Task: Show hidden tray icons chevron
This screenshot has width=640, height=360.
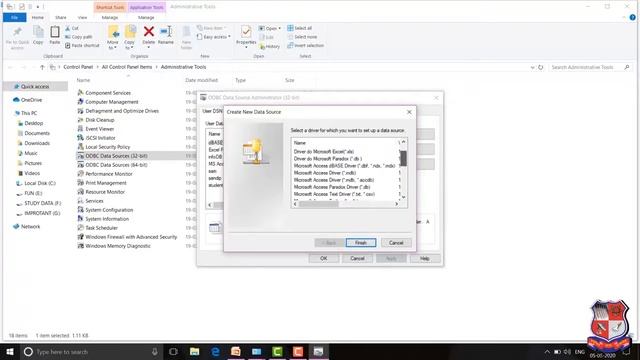Action: point(547,351)
